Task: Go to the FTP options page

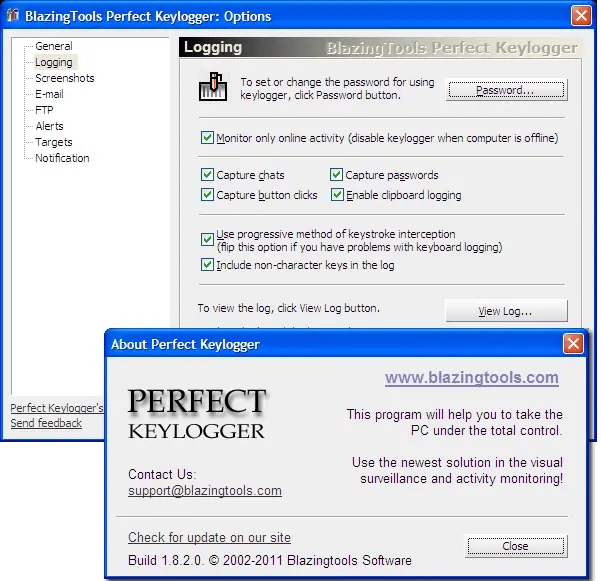Action: 44,110
